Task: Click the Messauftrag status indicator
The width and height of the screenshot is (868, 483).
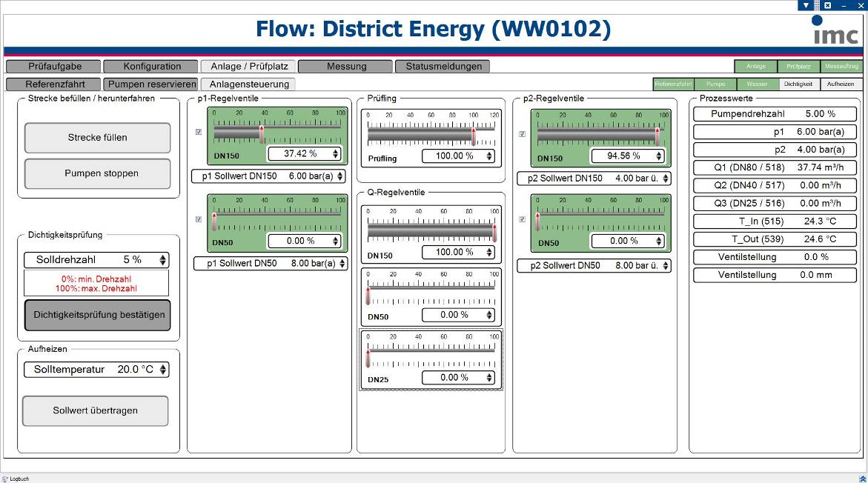Action: [841, 67]
